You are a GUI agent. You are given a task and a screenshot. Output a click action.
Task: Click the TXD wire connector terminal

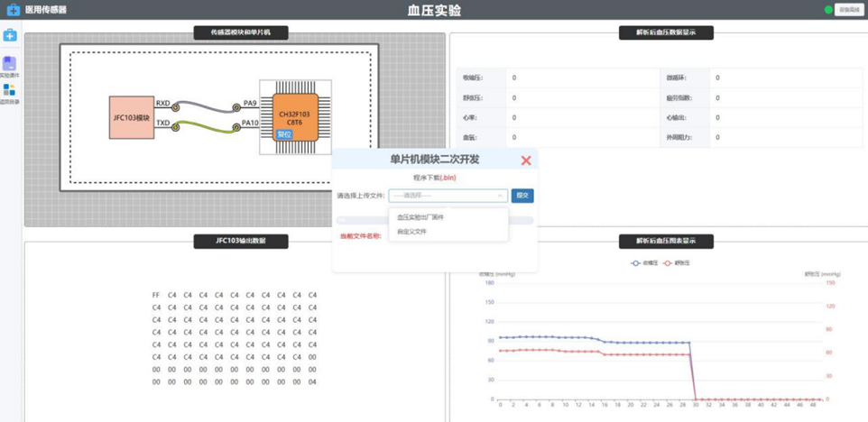(x=176, y=128)
